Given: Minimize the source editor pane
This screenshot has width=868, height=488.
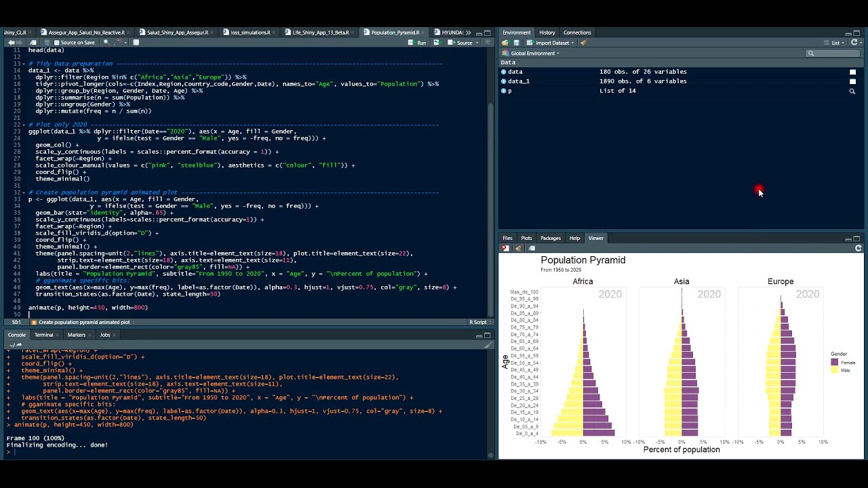Looking at the screenshot, I should pyautogui.click(x=479, y=33).
